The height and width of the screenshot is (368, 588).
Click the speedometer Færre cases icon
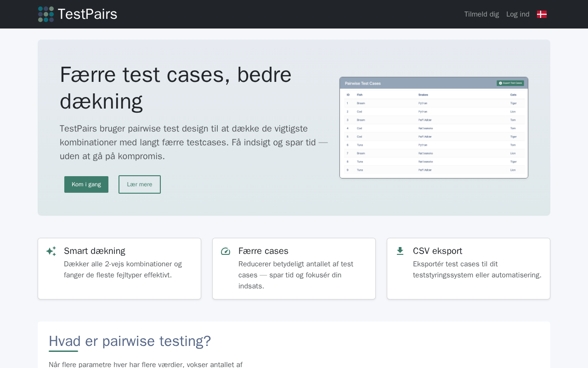(226, 251)
